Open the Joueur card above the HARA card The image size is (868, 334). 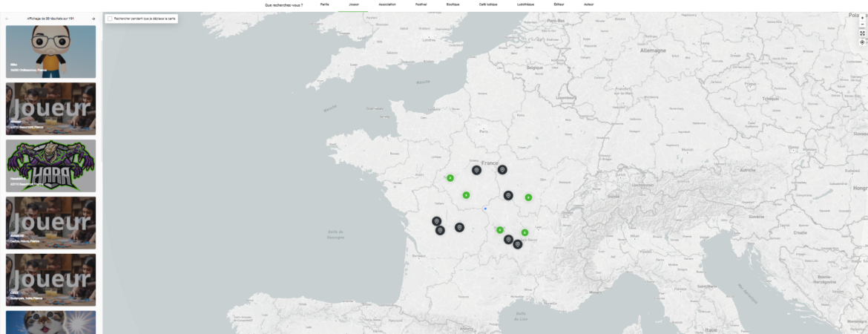pos(50,108)
